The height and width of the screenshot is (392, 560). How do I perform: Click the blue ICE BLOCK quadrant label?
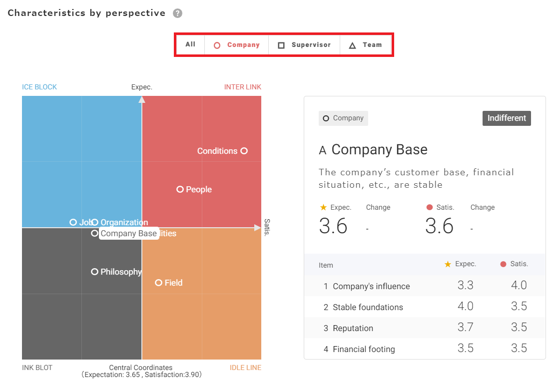click(39, 87)
